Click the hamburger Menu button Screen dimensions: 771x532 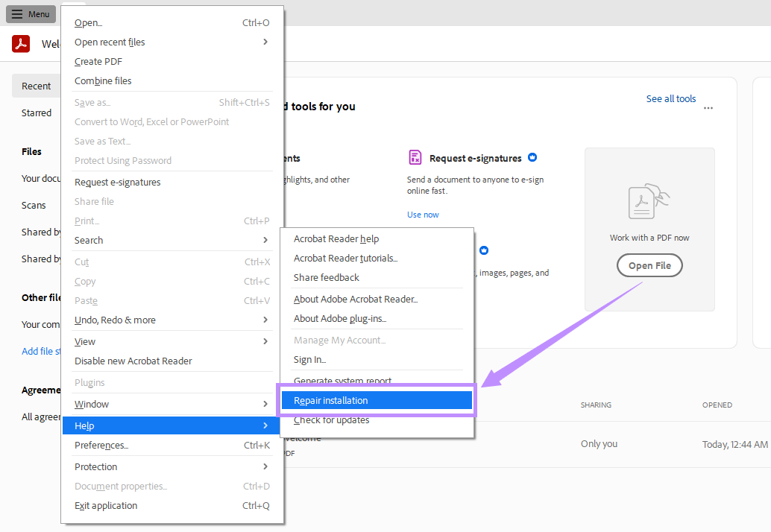point(31,14)
